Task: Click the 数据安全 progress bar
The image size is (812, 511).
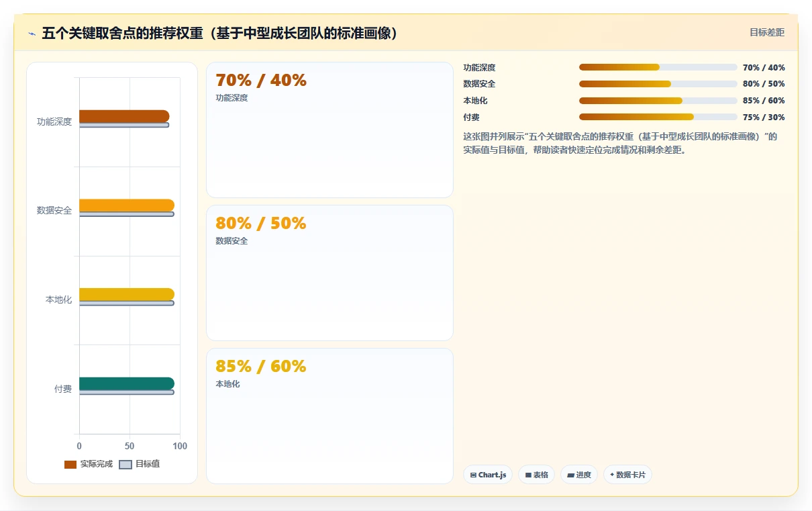Action: tap(658, 84)
